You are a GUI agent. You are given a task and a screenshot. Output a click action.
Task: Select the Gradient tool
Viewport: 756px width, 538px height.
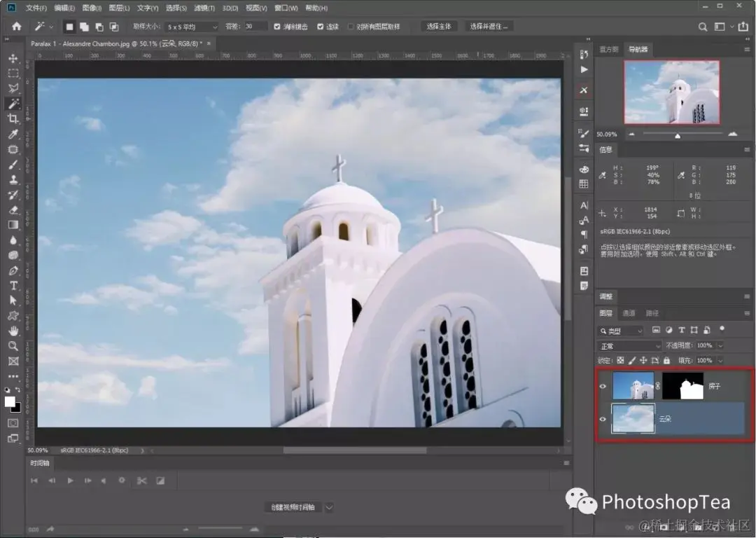(13, 225)
